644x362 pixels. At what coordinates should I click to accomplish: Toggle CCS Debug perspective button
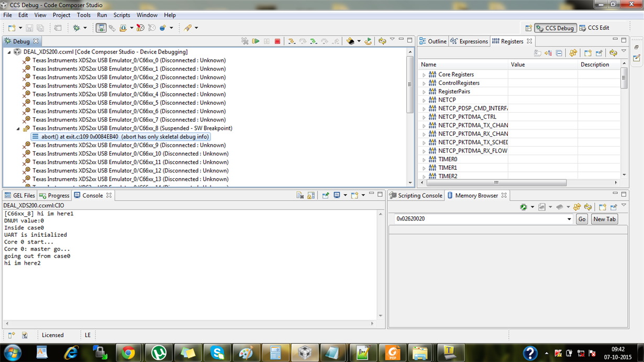point(556,28)
